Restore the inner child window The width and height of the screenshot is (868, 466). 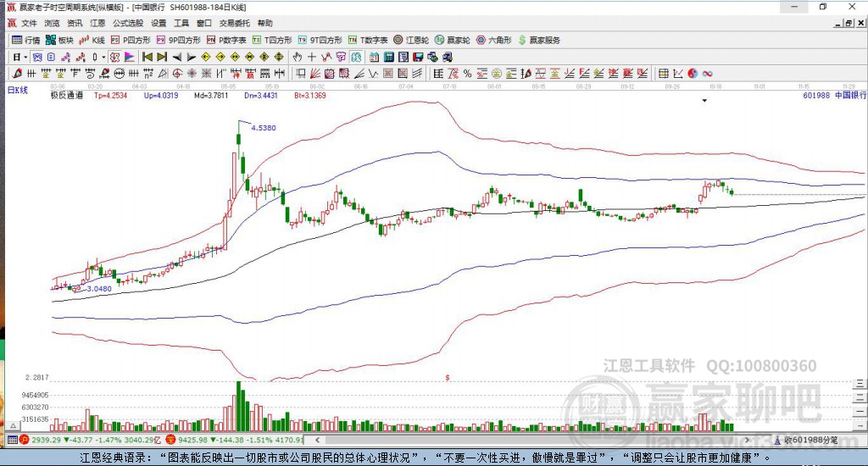coord(849,23)
